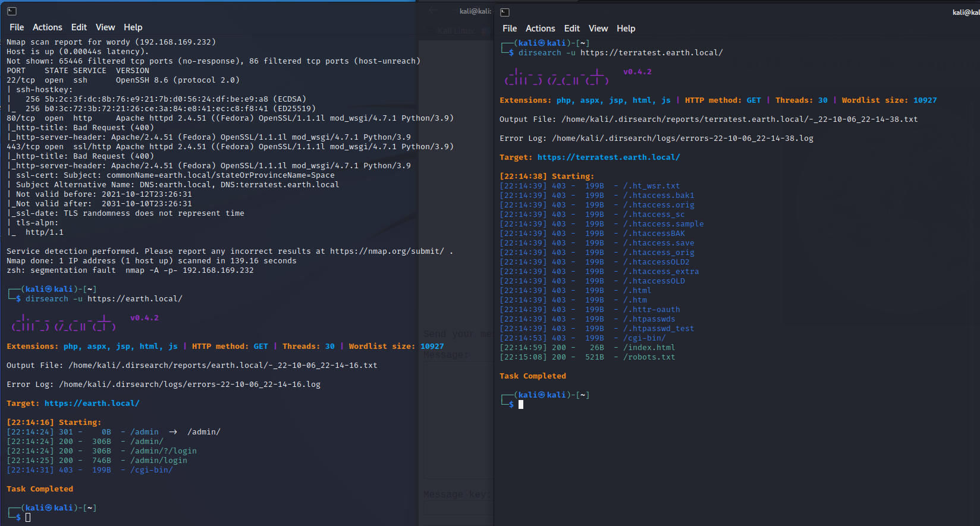The height and width of the screenshot is (526, 980).
Task: Click the 'dirsearch -u https://earth.local/' command line
Action: coord(104,299)
